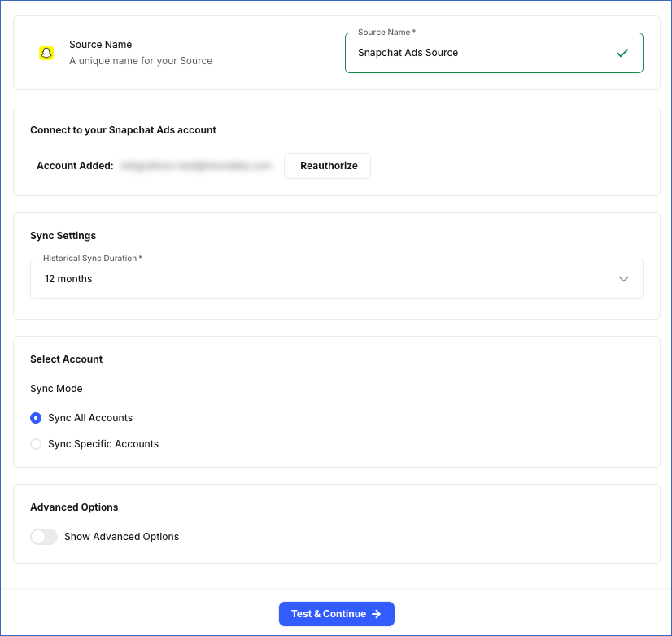
Task: Enable the Show Advanced Options toggle
Action: [x=44, y=537]
